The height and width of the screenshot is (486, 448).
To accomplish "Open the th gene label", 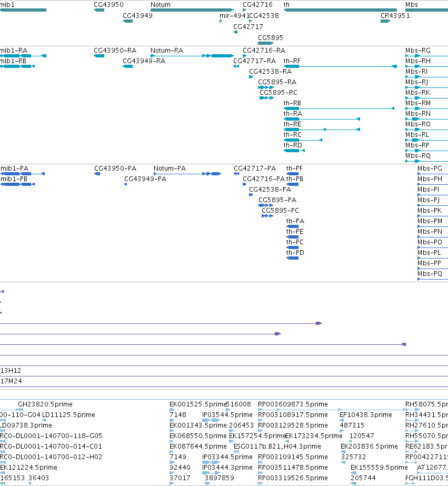I will pos(286,5).
